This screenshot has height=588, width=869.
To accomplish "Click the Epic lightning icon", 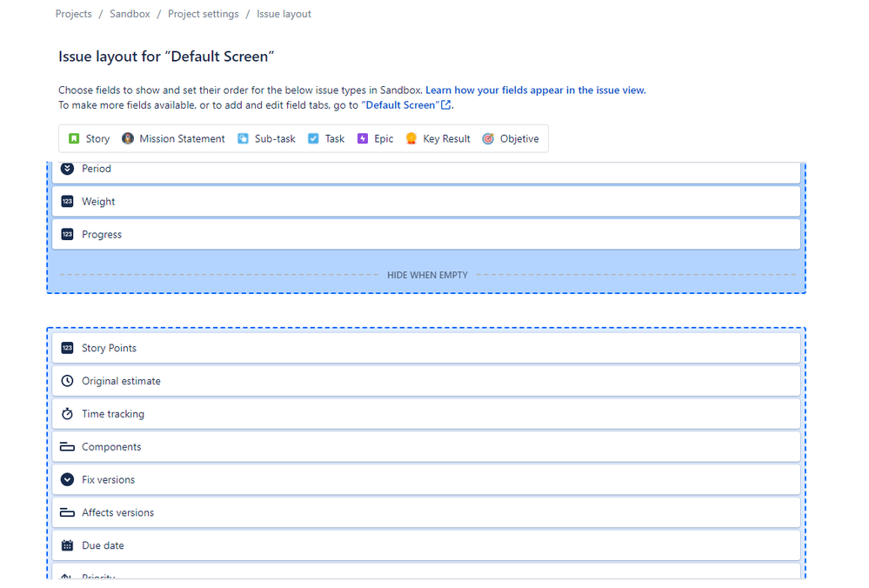I will point(363,138).
